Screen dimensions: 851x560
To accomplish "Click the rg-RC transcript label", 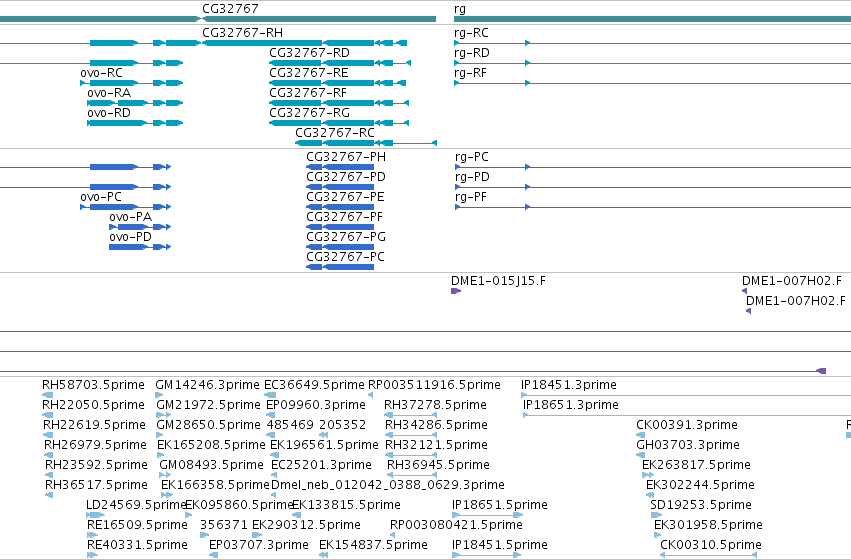I will [x=471, y=33].
